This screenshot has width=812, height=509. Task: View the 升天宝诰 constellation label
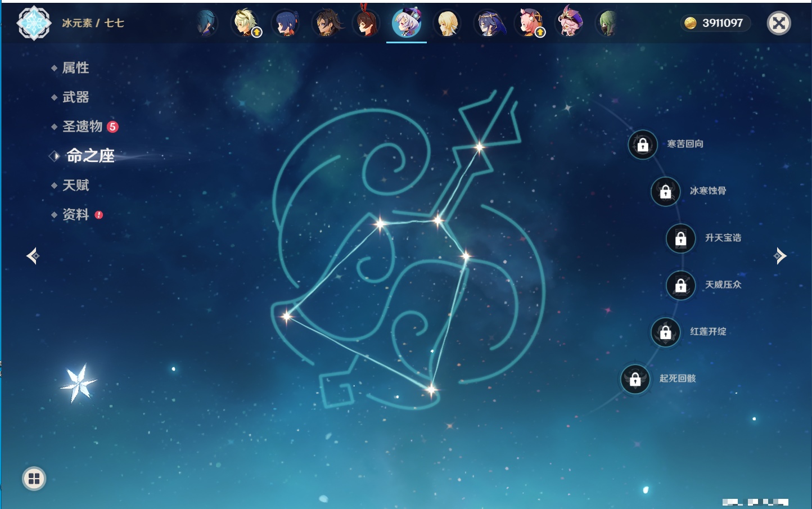(723, 238)
